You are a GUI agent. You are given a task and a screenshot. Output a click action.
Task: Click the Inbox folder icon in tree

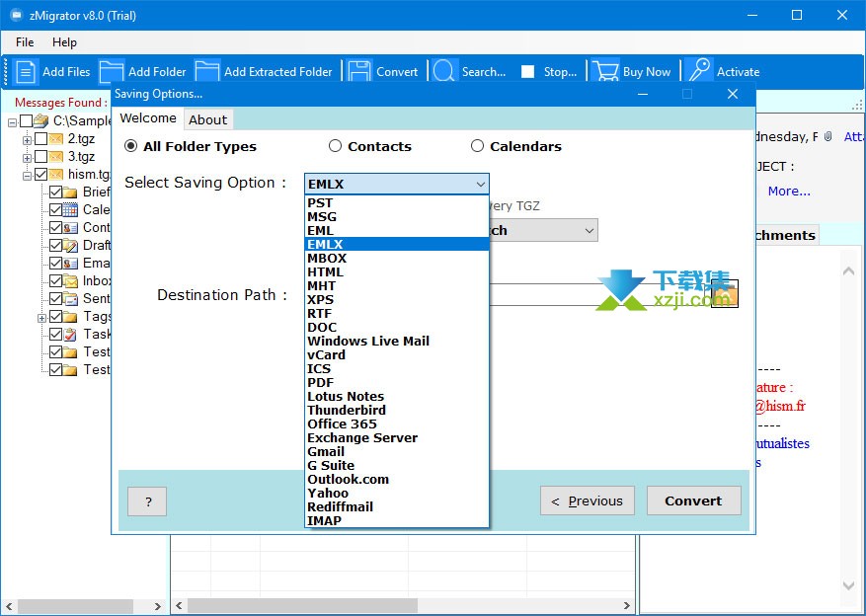point(70,281)
